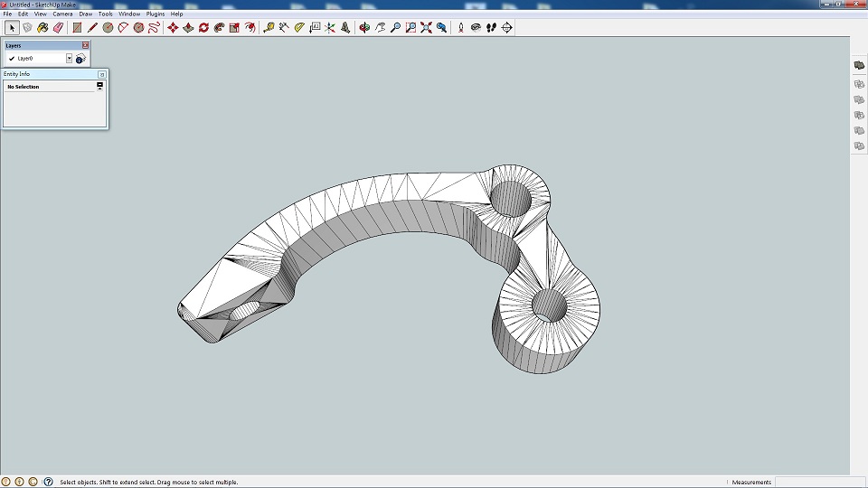Open the Layer0 dropdown arrow
Screen dimensions: 868x488
[69, 59]
